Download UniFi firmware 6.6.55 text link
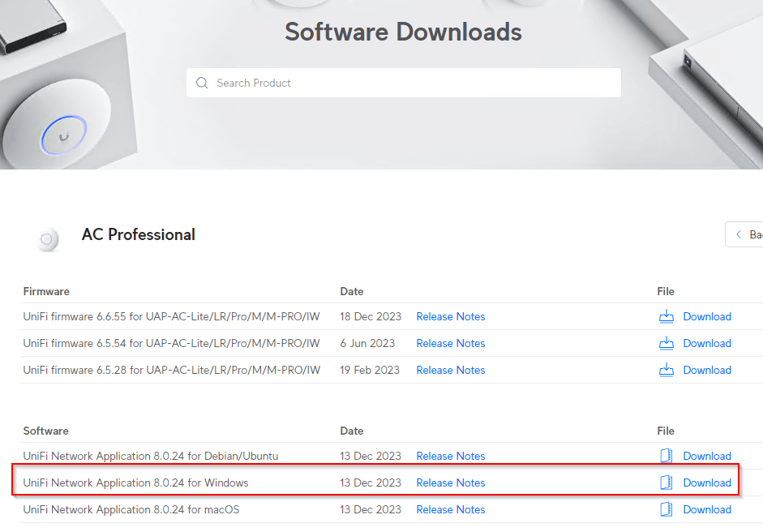Viewport: 763px width, 532px height. pyautogui.click(x=707, y=316)
